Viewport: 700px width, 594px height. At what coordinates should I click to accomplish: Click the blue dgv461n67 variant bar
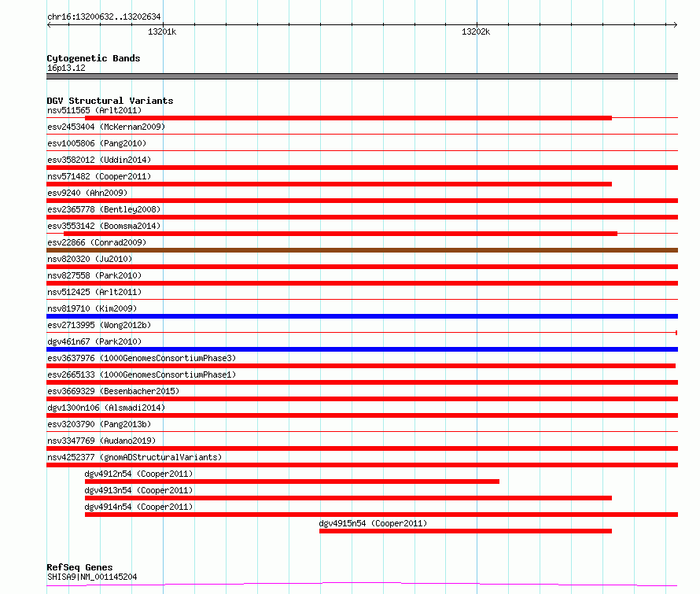pos(362,349)
